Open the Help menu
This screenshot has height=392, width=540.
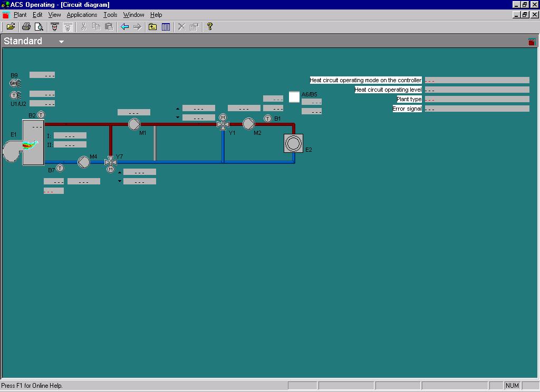pos(156,15)
